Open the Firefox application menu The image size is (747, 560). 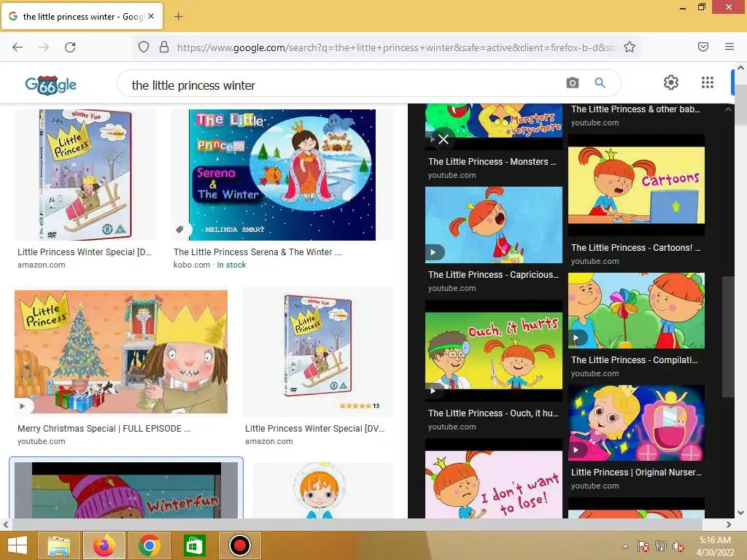(x=729, y=47)
